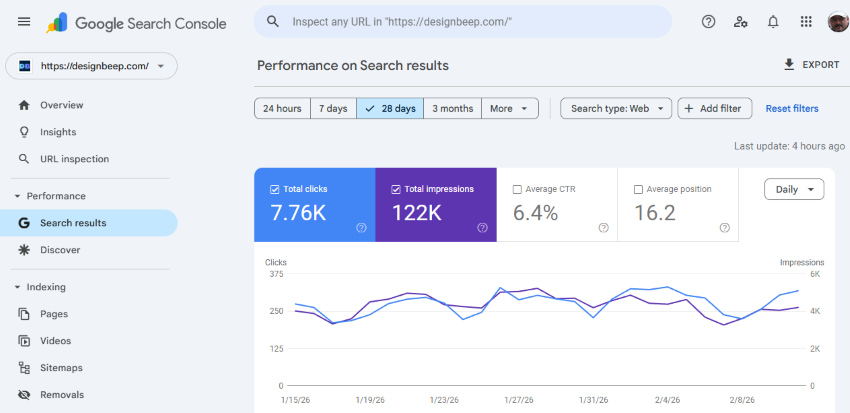Viewport: 850px width, 413px height.
Task: Open Discover in the sidebar
Action: click(60, 250)
